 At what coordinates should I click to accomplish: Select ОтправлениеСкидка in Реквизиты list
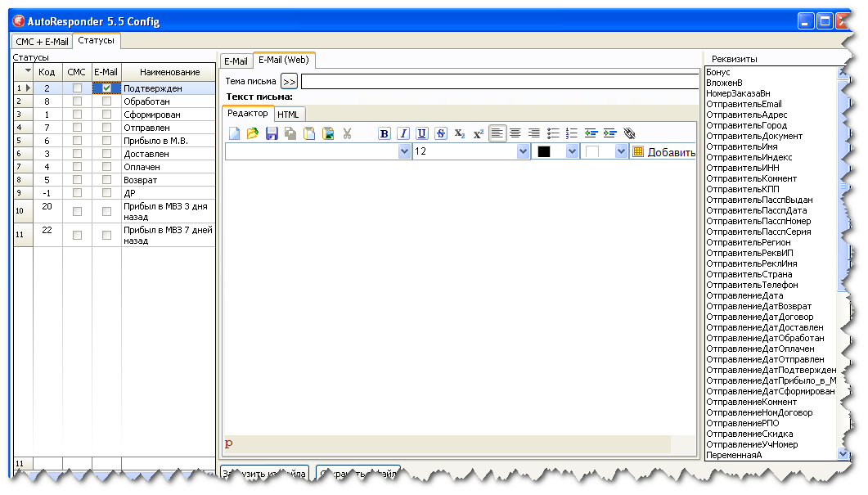[749, 434]
